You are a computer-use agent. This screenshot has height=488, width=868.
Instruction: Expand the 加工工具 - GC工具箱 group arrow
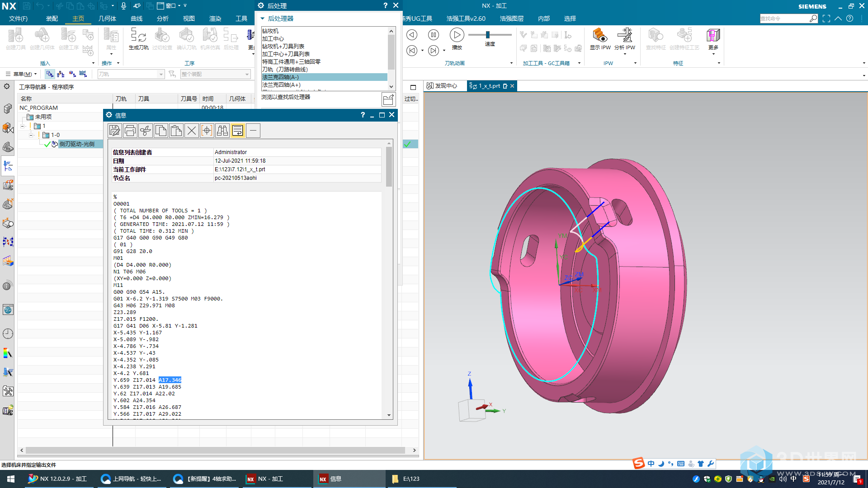tap(579, 63)
